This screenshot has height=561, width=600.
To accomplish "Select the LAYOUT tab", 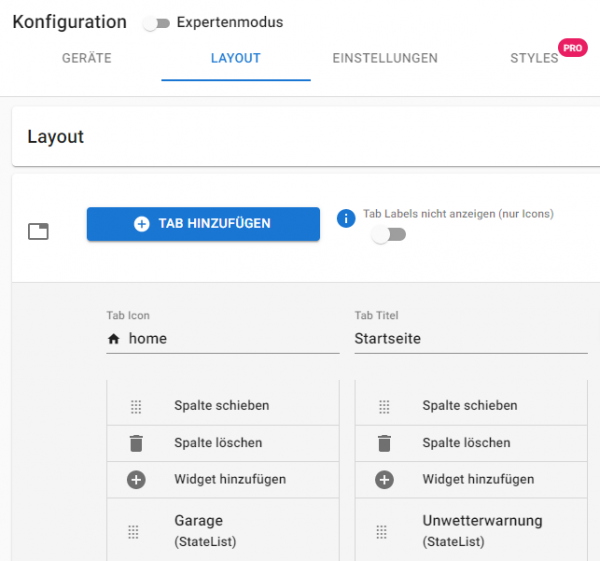I will click(236, 58).
